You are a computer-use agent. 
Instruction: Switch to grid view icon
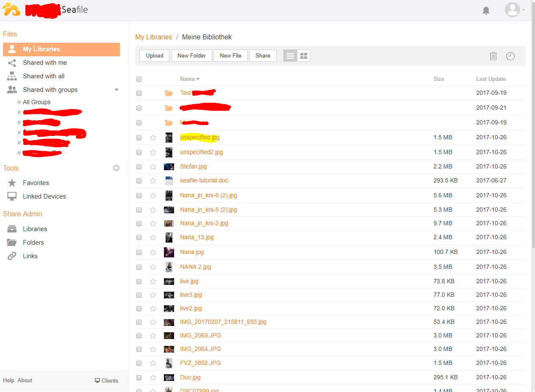pyautogui.click(x=303, y=56)
